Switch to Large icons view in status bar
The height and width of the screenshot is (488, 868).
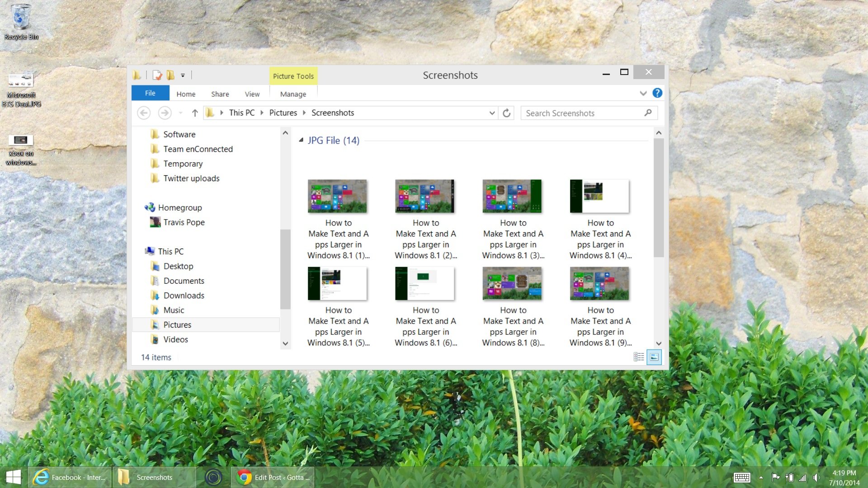[654, 357]
